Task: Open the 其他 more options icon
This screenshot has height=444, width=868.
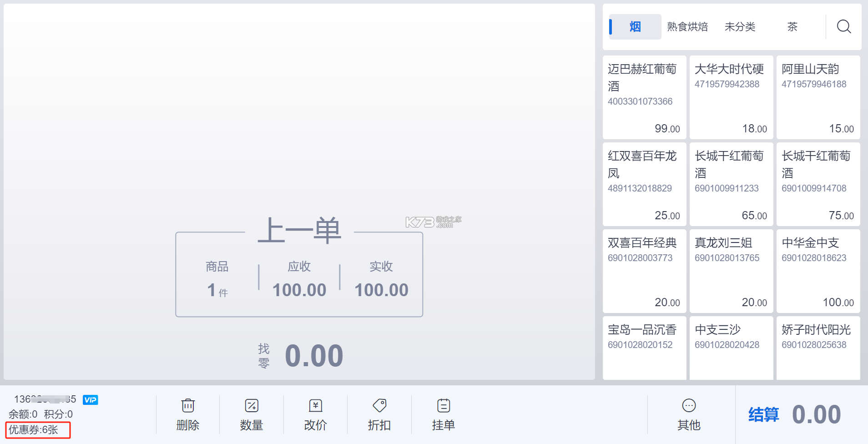Action: [x=689, y=405]
